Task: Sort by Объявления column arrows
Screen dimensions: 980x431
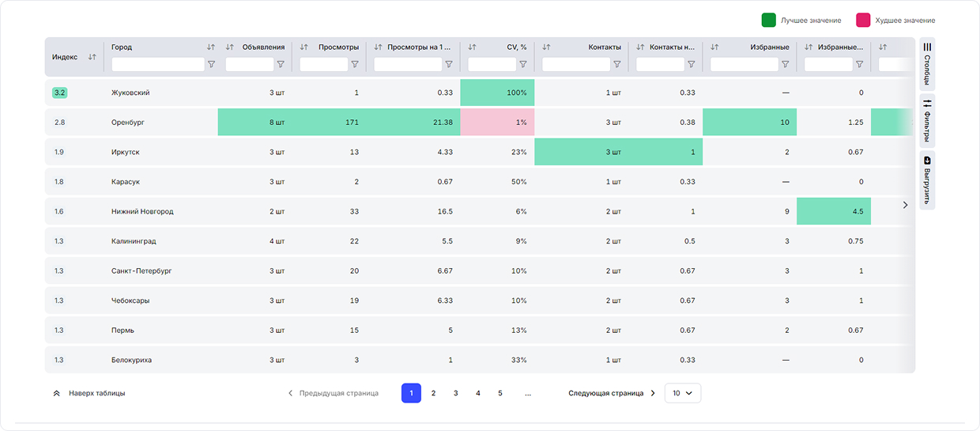Action: click(x=230, y=47)
